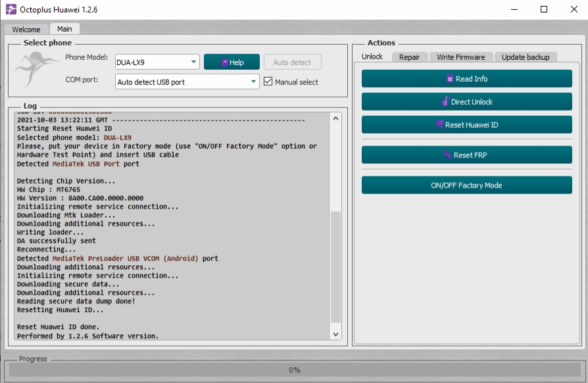Click the Octoplus app icon in title bar
This screenshot has height=383, width=588.
click(x=11, y=9)
